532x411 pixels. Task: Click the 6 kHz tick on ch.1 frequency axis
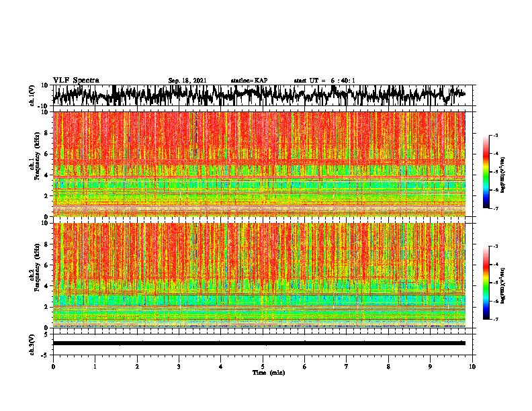tap(46, 154)
